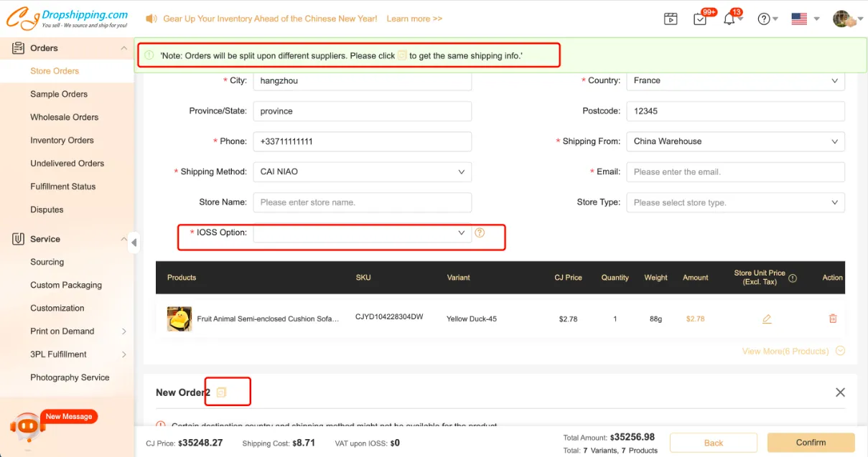Click the IOSS Option help icon
868x457 pixels.
click(480, 232)
